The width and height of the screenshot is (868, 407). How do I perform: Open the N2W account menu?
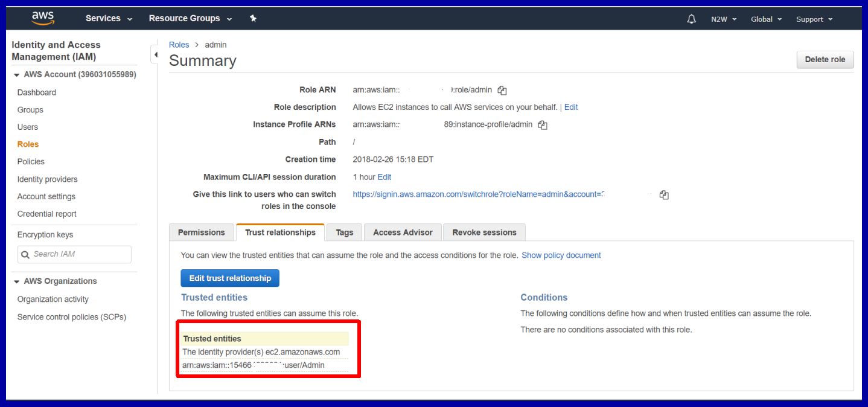tap(724, 19)
